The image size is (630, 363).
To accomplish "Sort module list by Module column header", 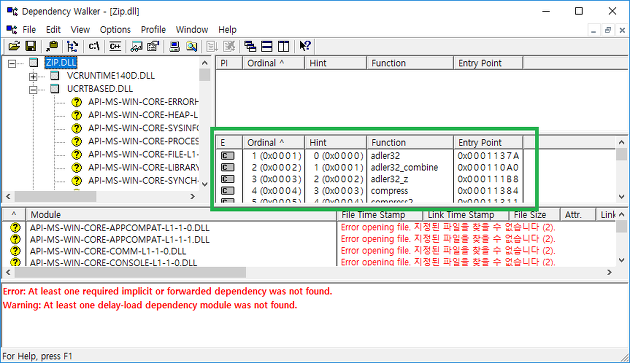I will 181,215.
